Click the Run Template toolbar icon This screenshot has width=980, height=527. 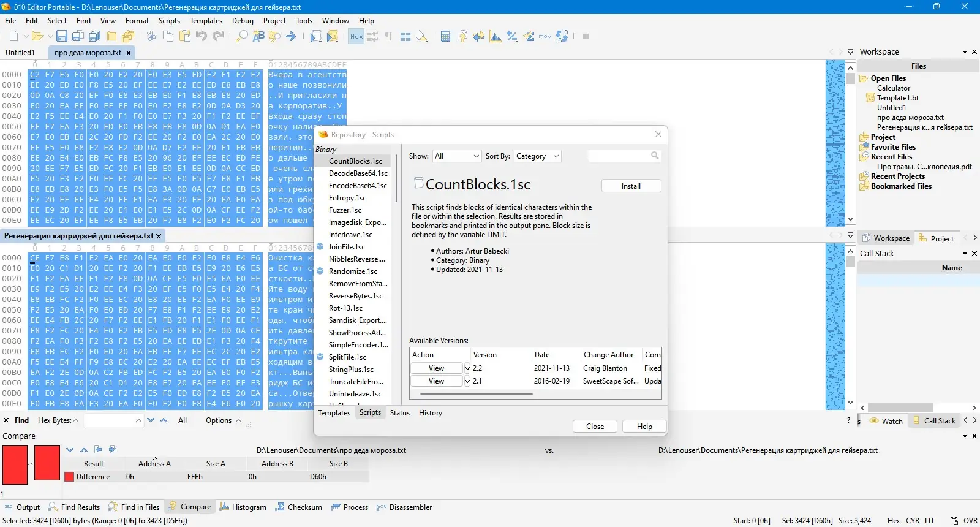[332, 37]
